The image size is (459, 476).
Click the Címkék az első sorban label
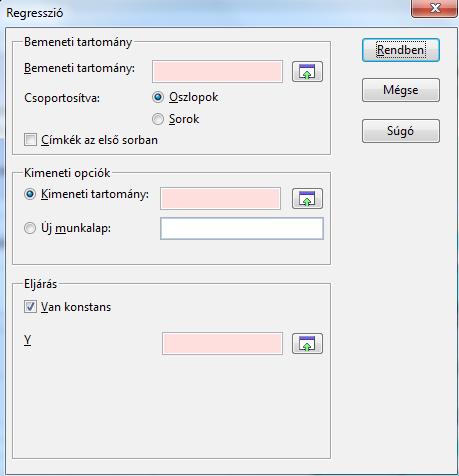99,140
